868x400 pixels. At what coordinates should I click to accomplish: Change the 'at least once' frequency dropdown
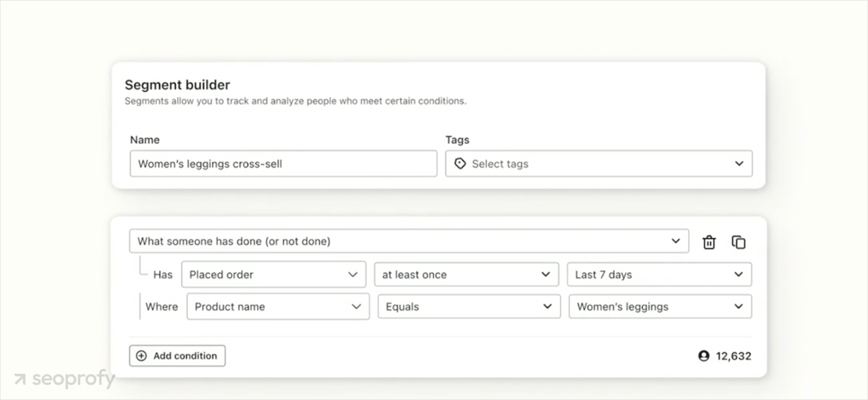coord(466,275)
